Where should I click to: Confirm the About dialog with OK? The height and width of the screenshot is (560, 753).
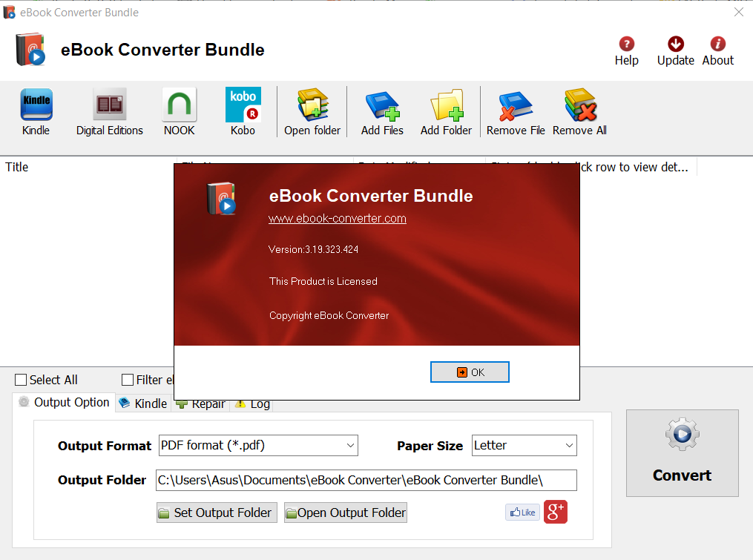[470, 372]
